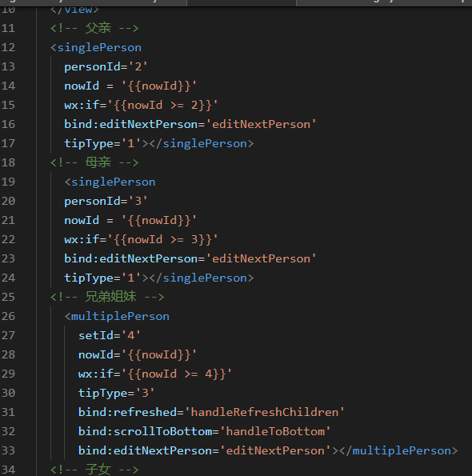Image resolution: width=472 pixels, height=476 pixels.
Task: Click the opening multiplePerson tag
Action: 117,317
